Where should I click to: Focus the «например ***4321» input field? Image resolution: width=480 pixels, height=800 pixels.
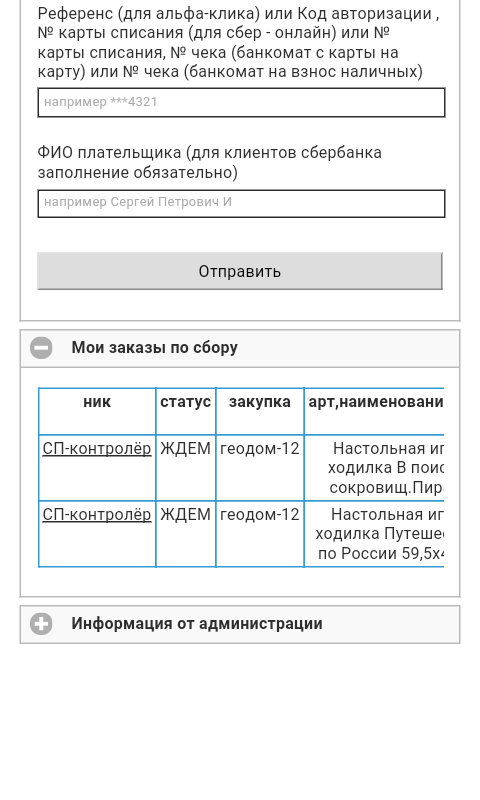(241, 103)
